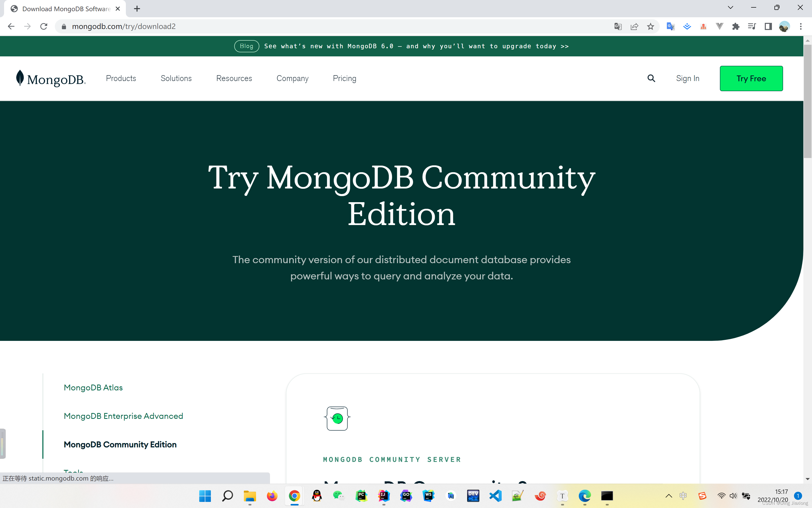Open the MongoDB 6.0 announcement banner link
The width and height of the screenshot is (812, 508).
(416, 46)
